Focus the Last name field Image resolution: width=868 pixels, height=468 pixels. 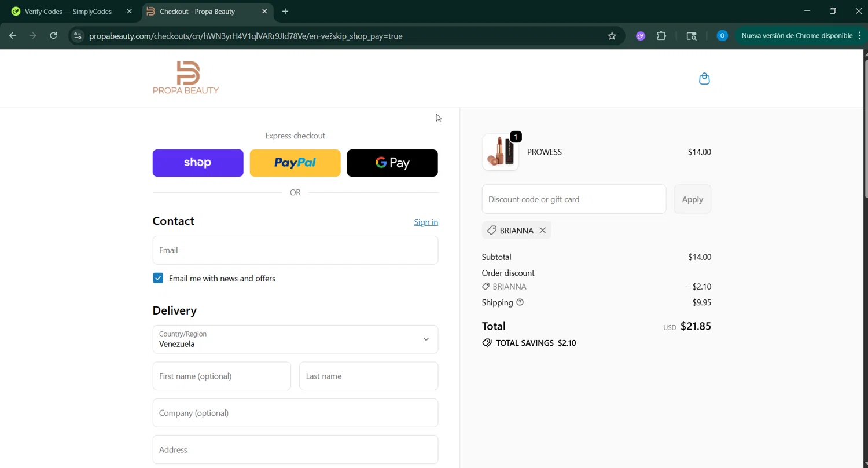point(369,376)
